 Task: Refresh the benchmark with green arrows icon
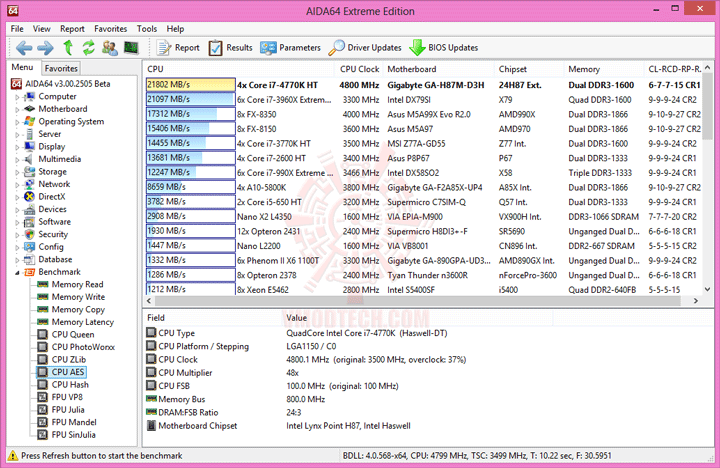(x=88, y=47)
